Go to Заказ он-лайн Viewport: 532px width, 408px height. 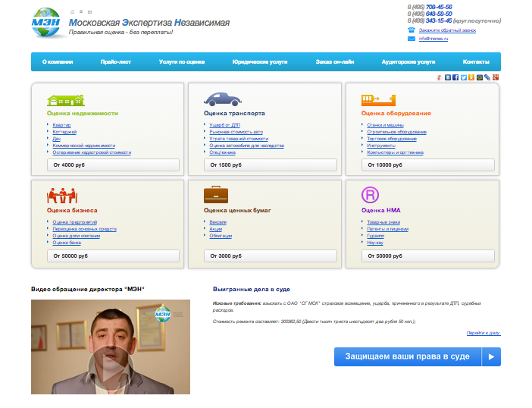[335, 61]
